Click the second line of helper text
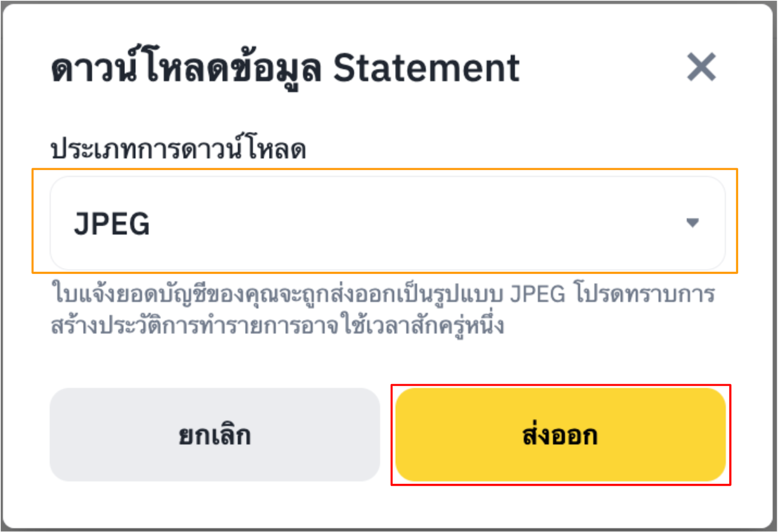778x532 pixels. click(x=277, y=325)
